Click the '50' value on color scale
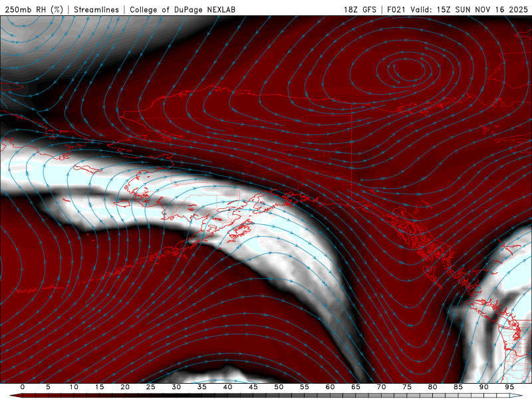The height and width of the screenshot is (399, 532). [x=279, y=387]
